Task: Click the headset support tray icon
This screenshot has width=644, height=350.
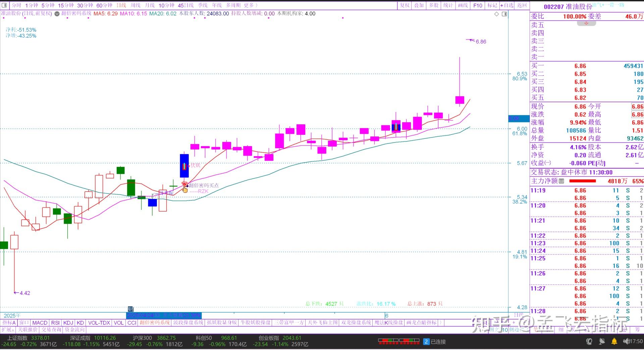Action: point(589,341)
